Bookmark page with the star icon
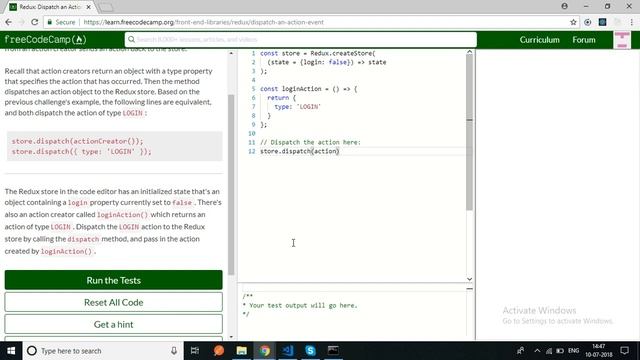This screenshot has width=640, height=360. coord(573,22)
